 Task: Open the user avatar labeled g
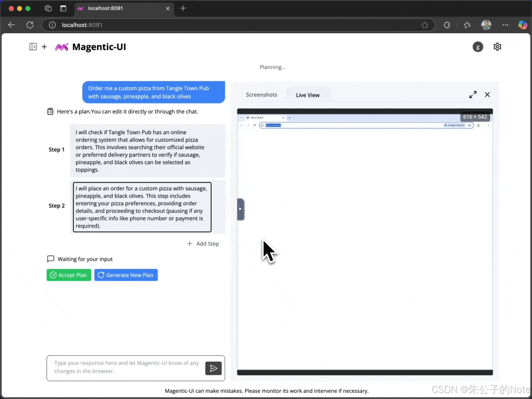pyautogui.click(x=478, y=47)
